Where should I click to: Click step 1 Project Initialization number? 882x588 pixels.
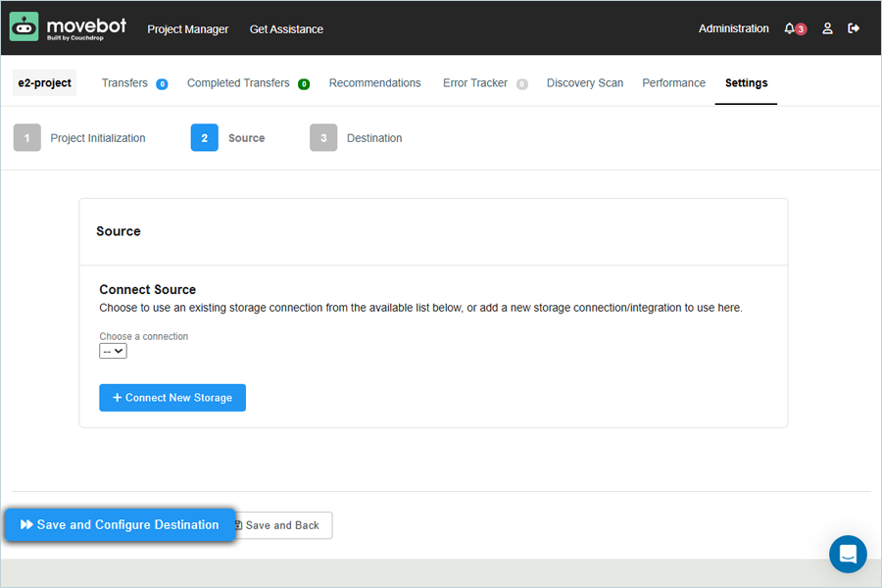click(x=27, y=138)
